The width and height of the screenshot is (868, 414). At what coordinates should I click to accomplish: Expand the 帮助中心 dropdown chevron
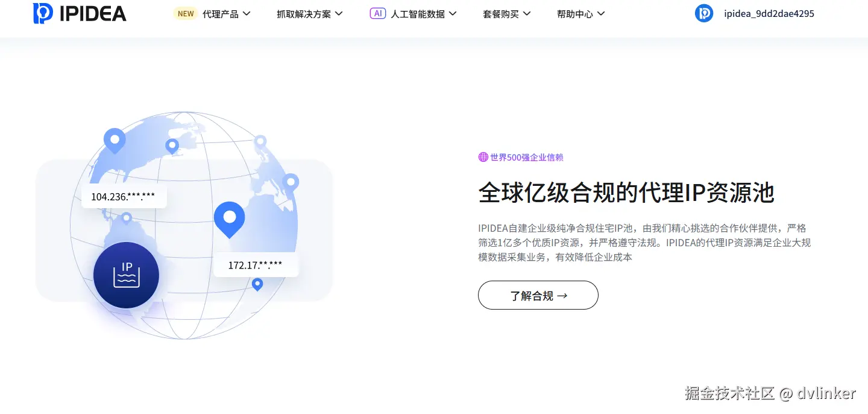pyautogui.click(x=601, y=13)
